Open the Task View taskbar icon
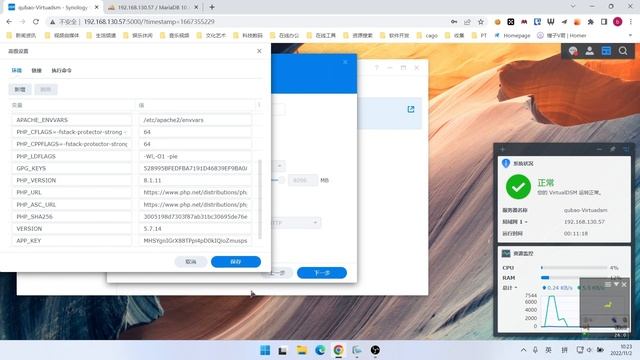640x360 pixels. pyautogui.click(x=282, y=350)
